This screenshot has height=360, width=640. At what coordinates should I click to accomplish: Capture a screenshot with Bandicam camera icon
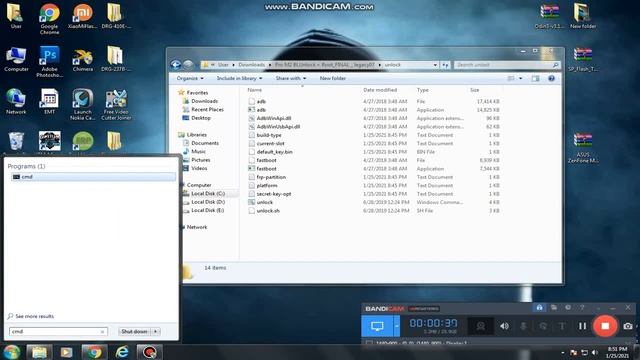click(x=628, y=326)
